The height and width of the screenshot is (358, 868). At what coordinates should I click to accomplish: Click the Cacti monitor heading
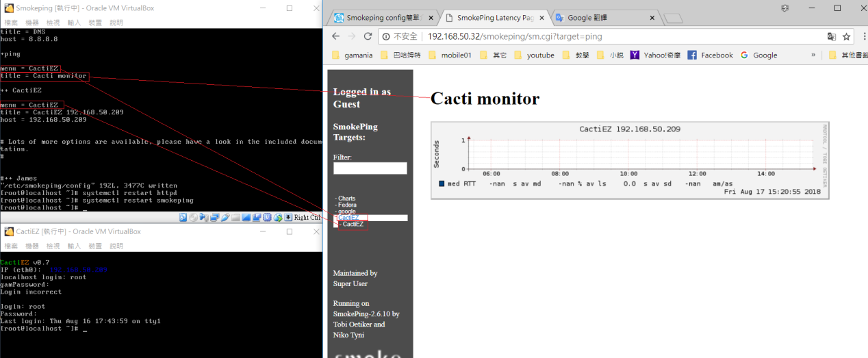pyautogui.click(x=485, y=99)
